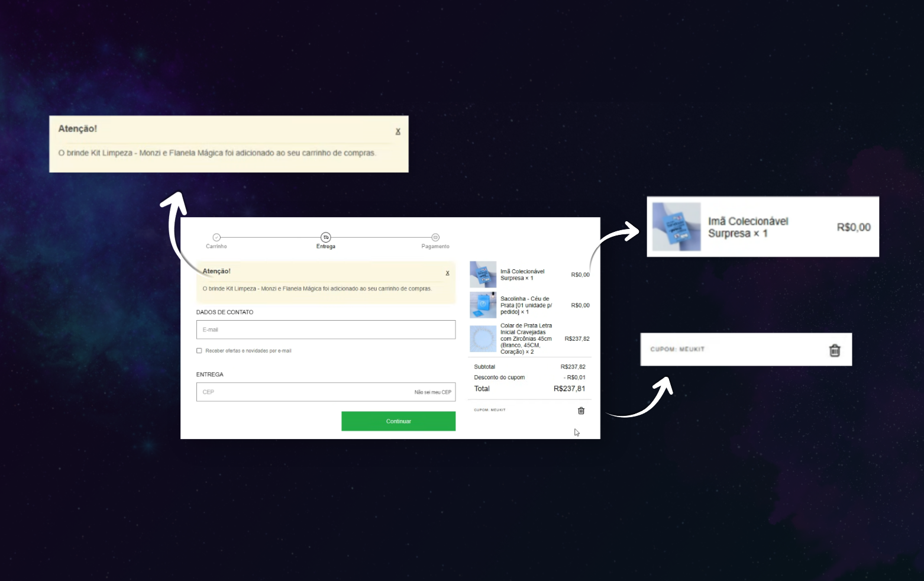Remove coupon using trash icon in order summary
Screen dimensions: 924x581
coord(581,411)
